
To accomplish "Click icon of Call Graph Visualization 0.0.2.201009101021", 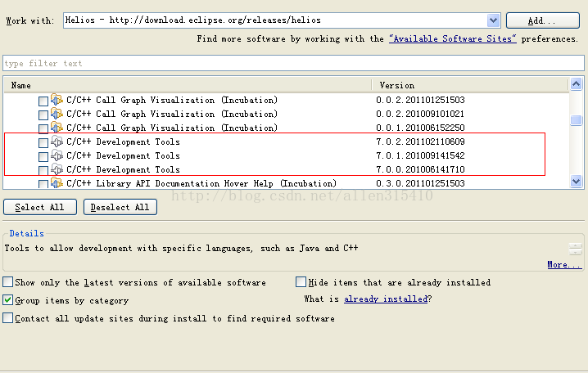I will tap(57, 114).
